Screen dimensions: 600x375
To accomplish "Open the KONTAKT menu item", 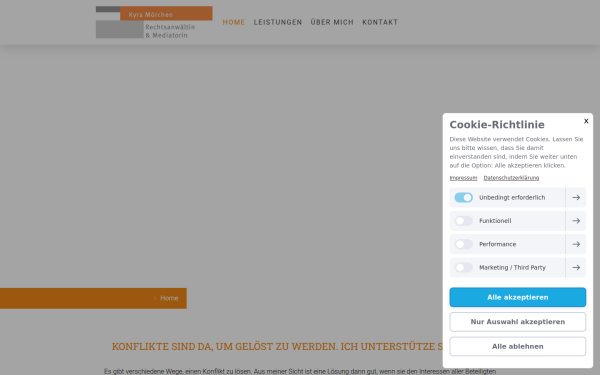I will (x=380, y=22).
